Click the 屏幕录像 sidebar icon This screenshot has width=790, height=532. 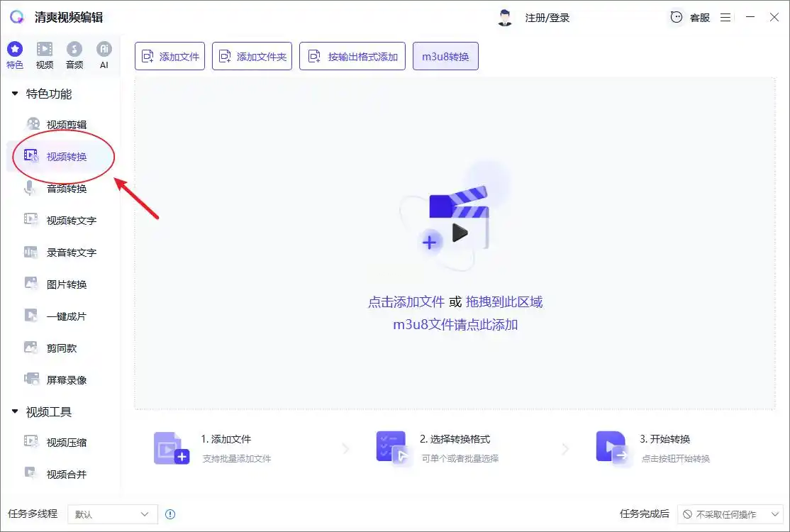32,379
